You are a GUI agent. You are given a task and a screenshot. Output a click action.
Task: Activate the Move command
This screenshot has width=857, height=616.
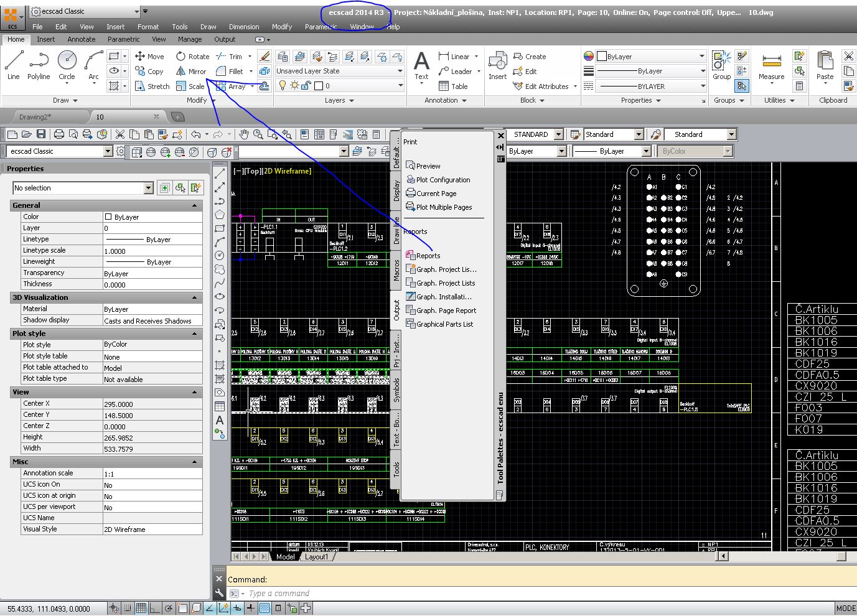click(149, 56)
